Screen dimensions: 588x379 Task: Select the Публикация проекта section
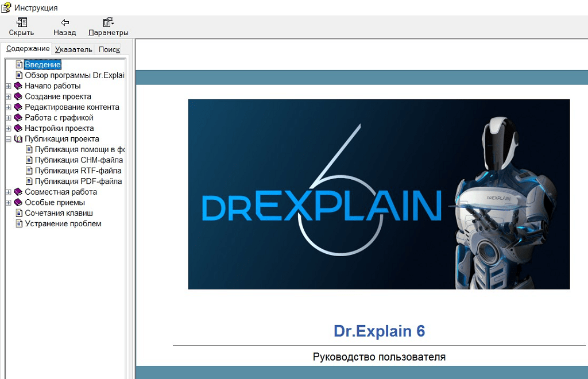tap(62, 139)
